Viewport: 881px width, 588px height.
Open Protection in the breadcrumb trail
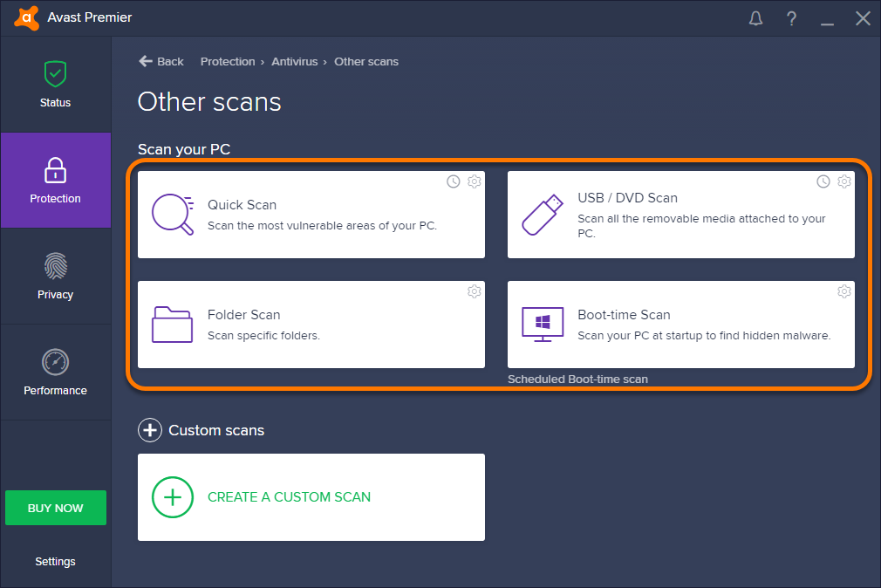[228, 61]
